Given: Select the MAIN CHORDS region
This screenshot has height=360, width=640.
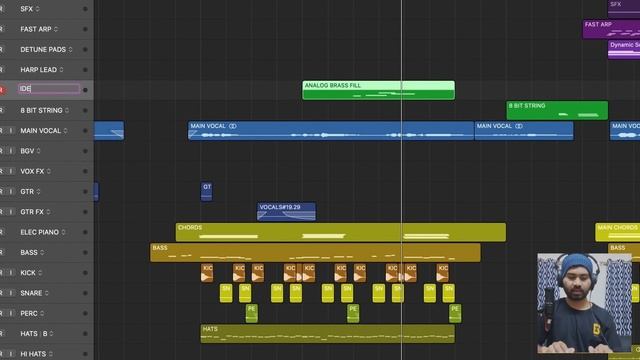Looking at the screenshot, I should tap(617, 232).
